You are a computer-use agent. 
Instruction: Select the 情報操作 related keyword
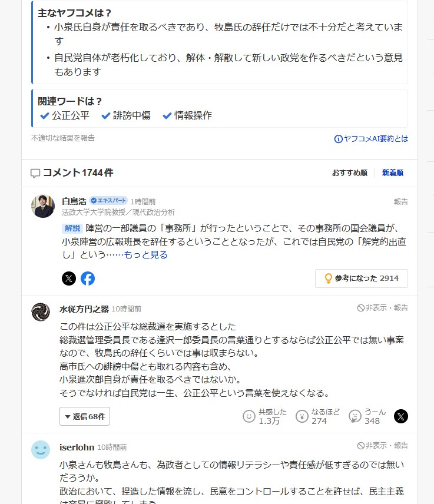click(187, 115)
